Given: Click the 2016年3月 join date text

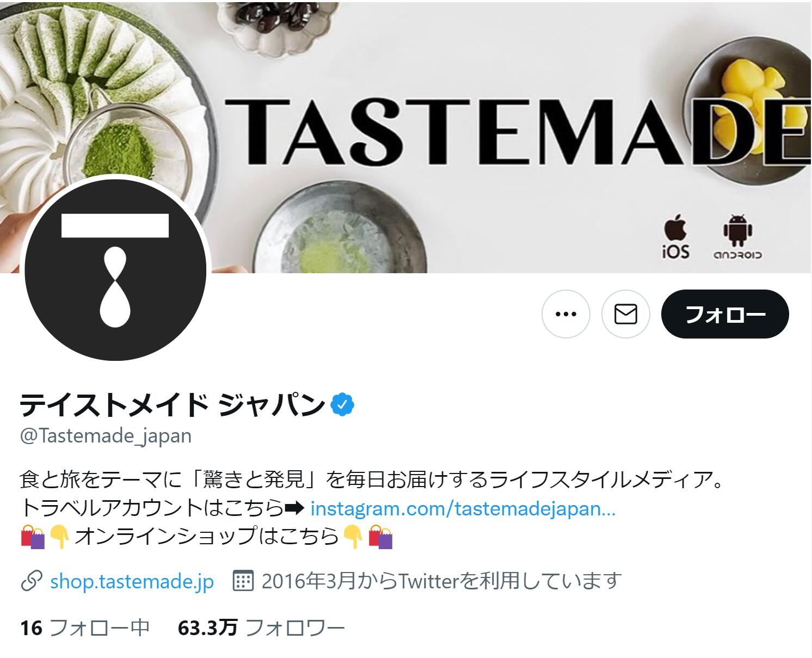Looking at the screenshot, I should pyautogui.click(x=441, y=581).
